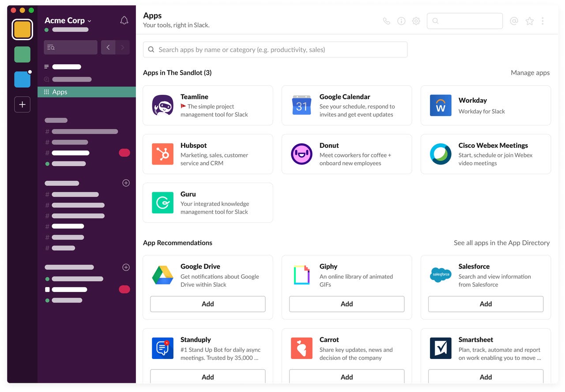Click the App Recommendations heading
Screen dimensions: 565x392
177,243
